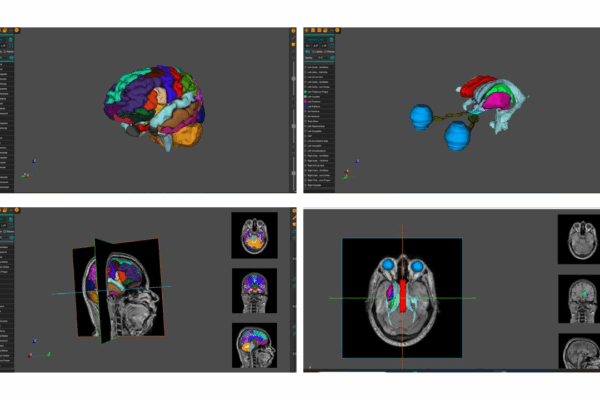
Task: Open the coronal thumbnail with the green marker in the bottom-right panel
Action: coord(579,299)
